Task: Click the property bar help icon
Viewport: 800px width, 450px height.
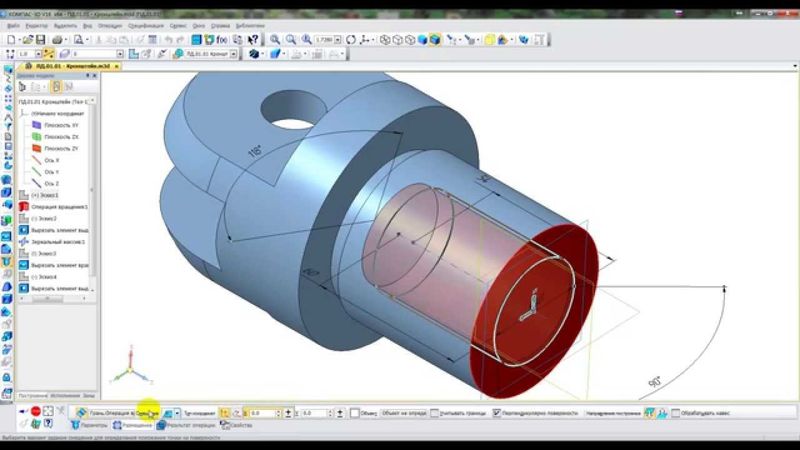Action: point(48,423)
